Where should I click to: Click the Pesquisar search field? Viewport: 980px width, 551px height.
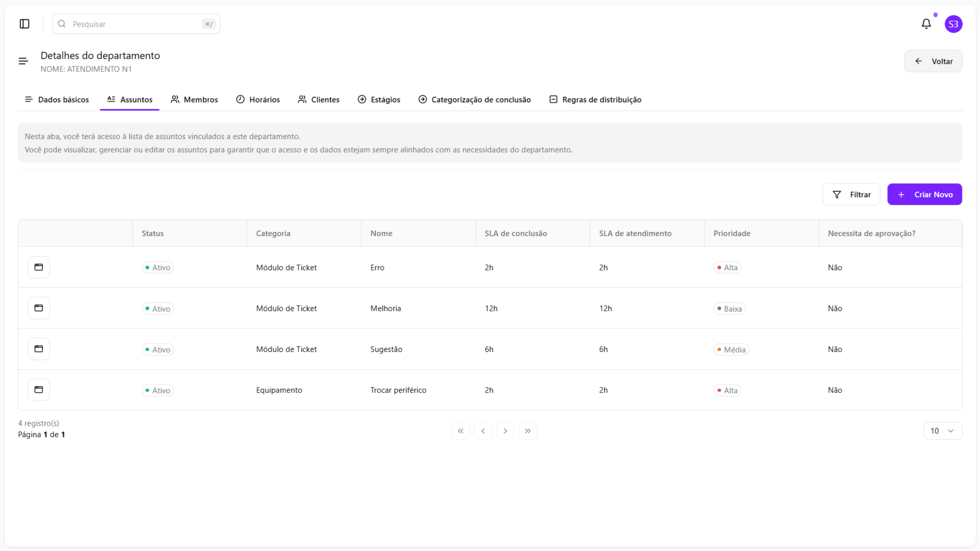(x=136, y=24)
